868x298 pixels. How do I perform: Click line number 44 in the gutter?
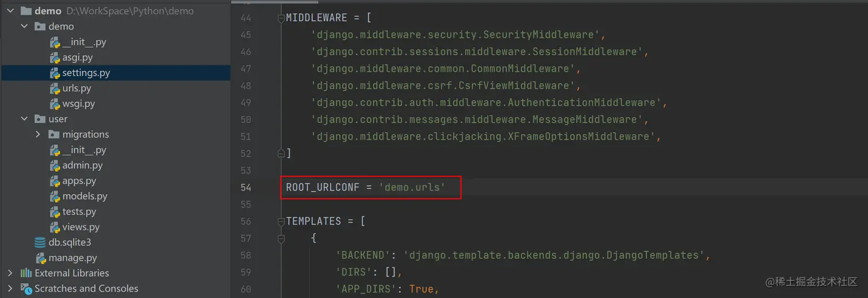click(x=246, y=18)
